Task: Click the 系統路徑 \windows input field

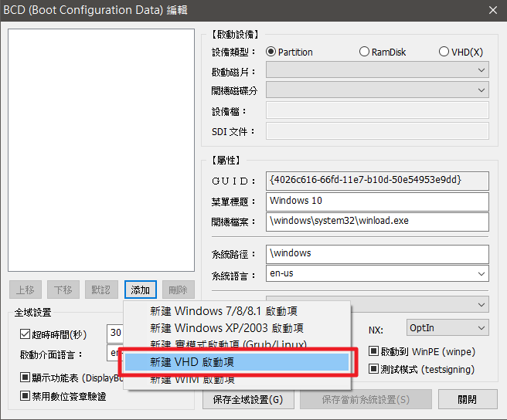Action: tap(377, 253)
